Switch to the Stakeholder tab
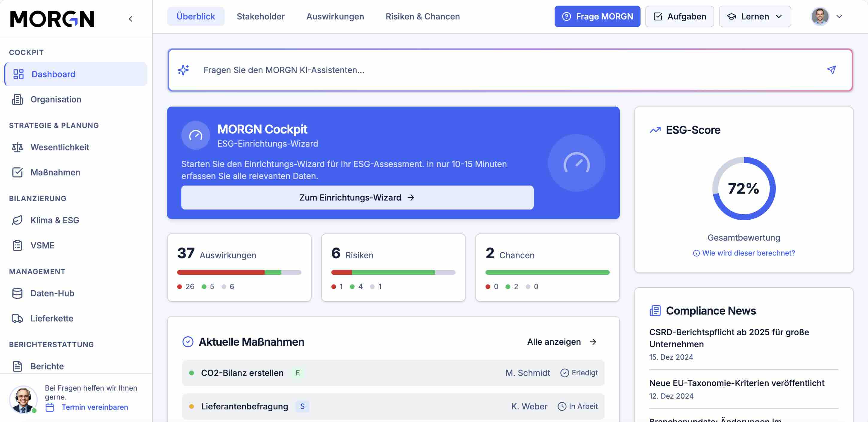Viewport: 868px width, 422px height. click(x=260, y=16)
